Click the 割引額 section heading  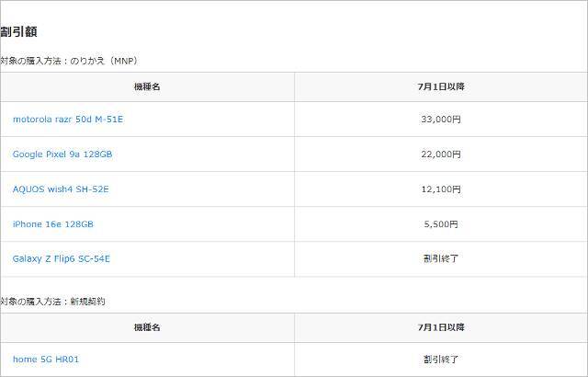click(18, 32)
